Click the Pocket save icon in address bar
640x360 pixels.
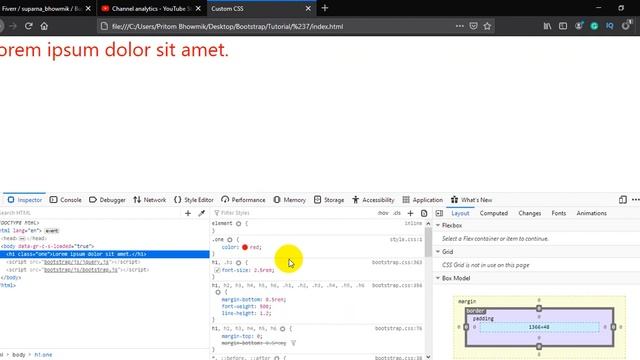coord(473,26)
